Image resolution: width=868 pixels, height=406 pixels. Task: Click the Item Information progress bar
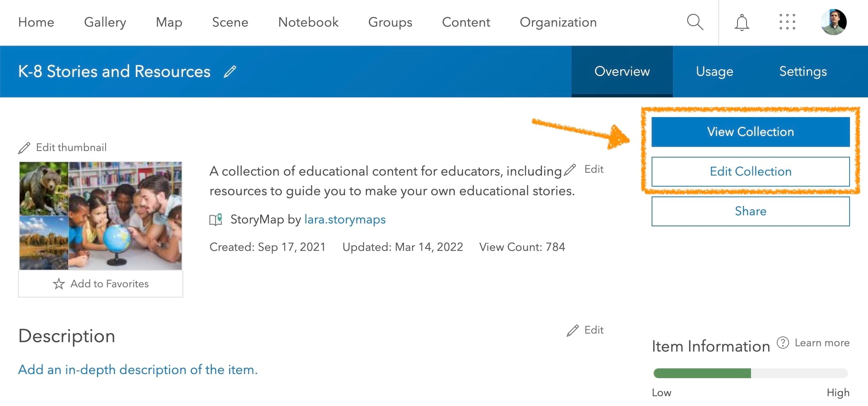pos(751,373)
